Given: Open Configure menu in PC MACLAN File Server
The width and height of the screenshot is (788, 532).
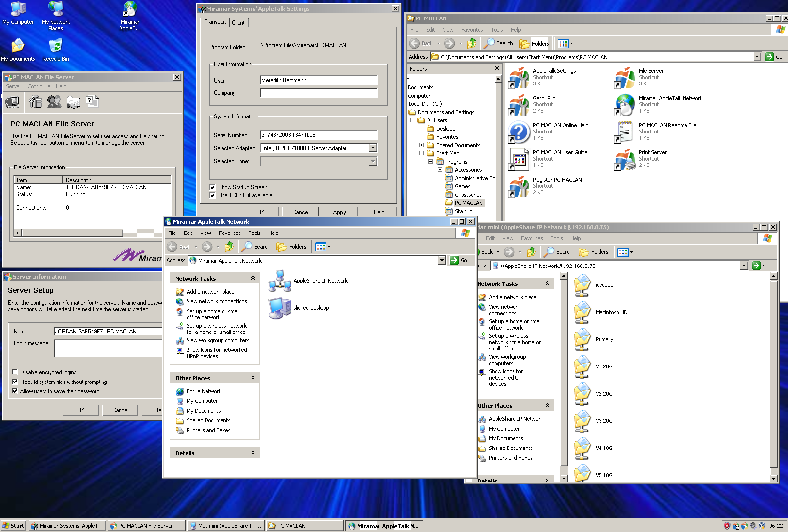Looking at the screenshot, I should click(x=39, y=86).
